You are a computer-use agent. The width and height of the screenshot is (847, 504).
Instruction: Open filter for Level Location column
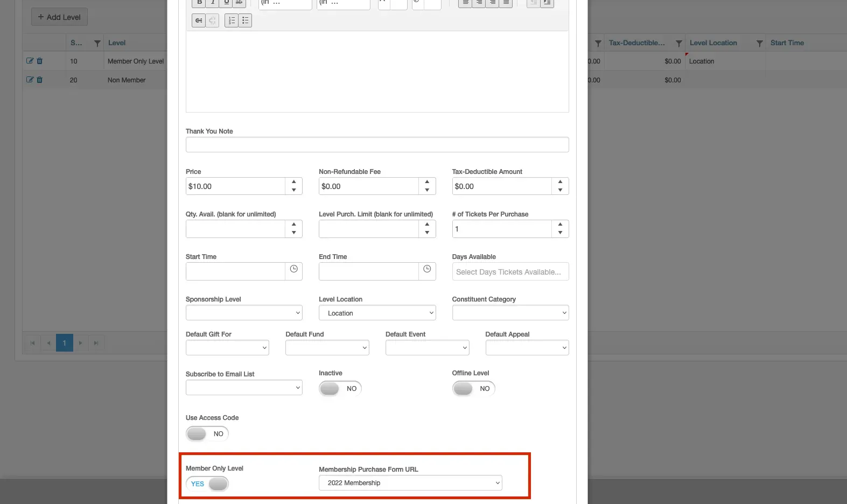coord(759,43)
